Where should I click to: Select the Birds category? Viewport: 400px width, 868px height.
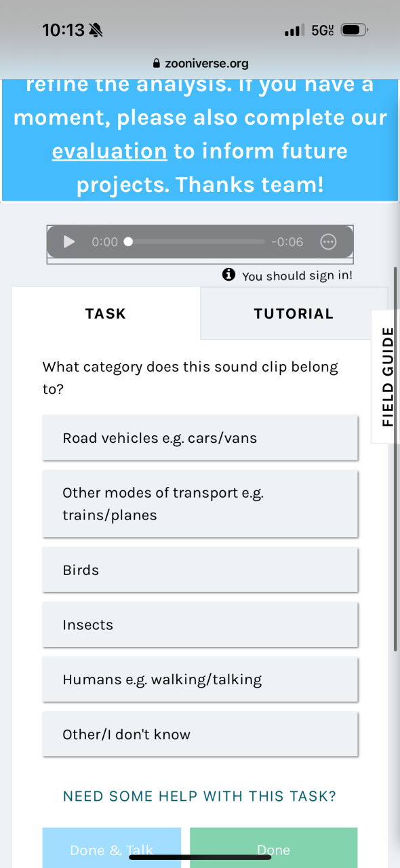(200, 570)
